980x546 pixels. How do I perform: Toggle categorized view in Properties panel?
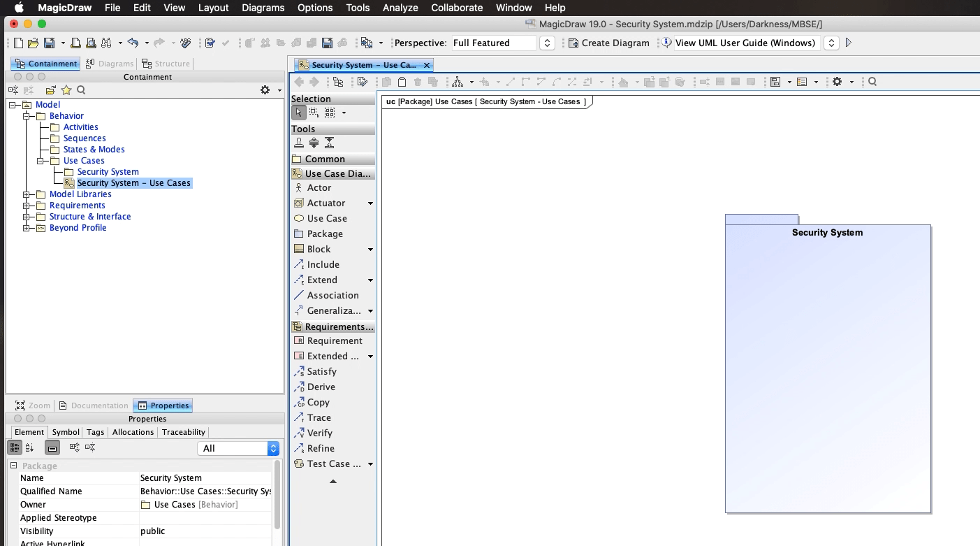tap(15, 448)
